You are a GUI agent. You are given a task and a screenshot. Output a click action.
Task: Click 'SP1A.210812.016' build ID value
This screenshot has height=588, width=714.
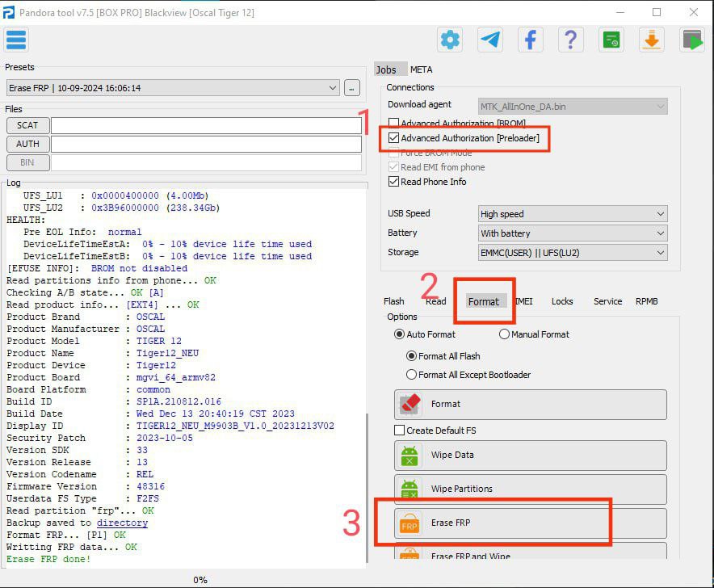click(178, 401)
